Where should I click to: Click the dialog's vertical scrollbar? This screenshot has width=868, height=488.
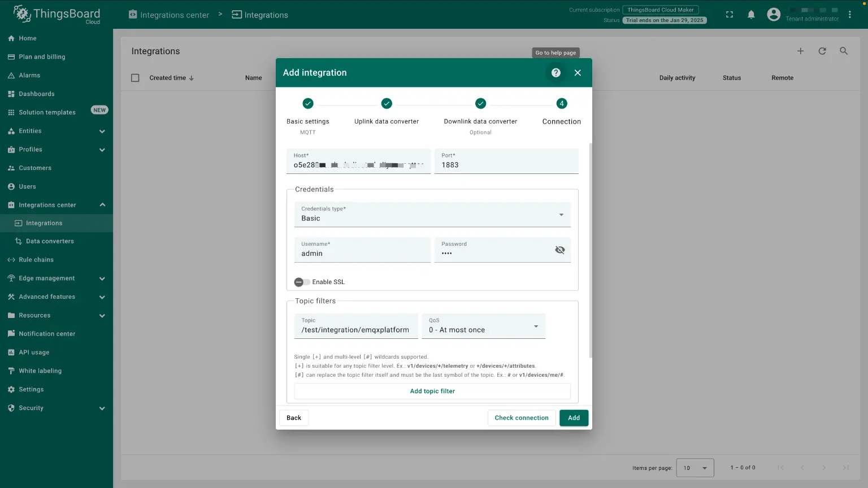(591, 249)
